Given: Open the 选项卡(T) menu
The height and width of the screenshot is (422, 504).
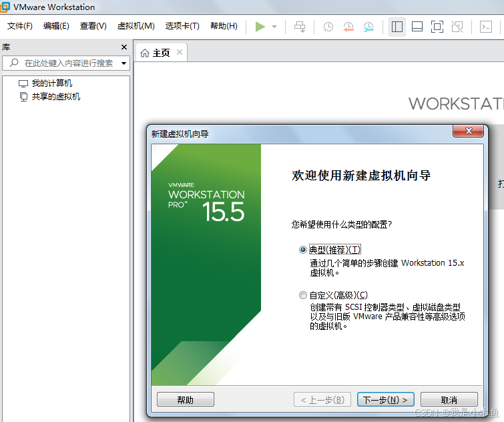Looking at the screenshot, I should click(x=182, y=26).
